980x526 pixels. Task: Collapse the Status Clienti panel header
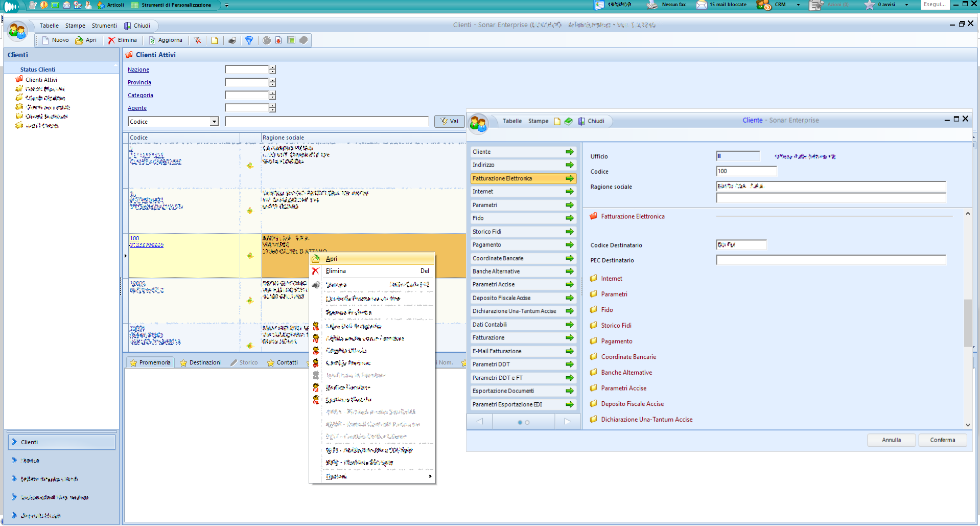pyautogui.click(x=115, y=66)
